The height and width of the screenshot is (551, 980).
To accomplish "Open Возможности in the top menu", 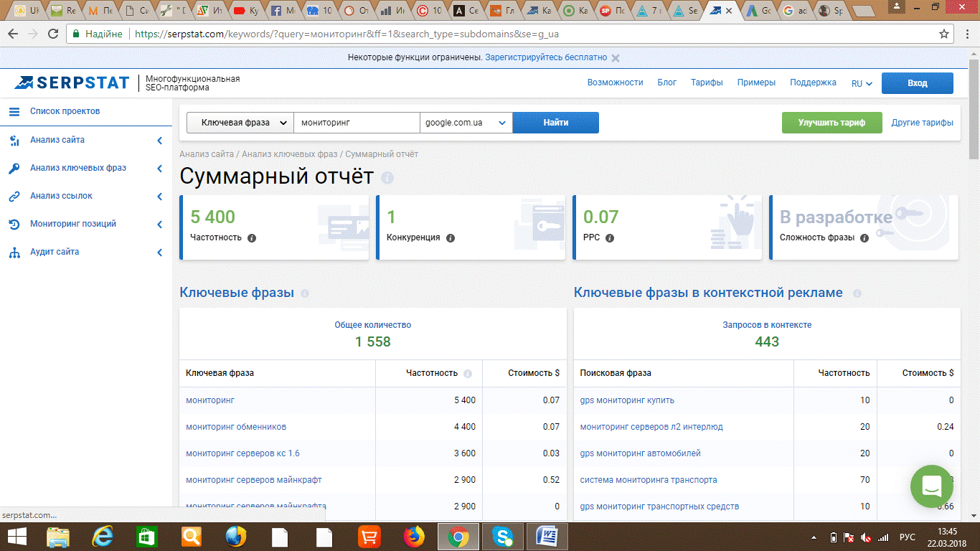I will pos(616,83).
